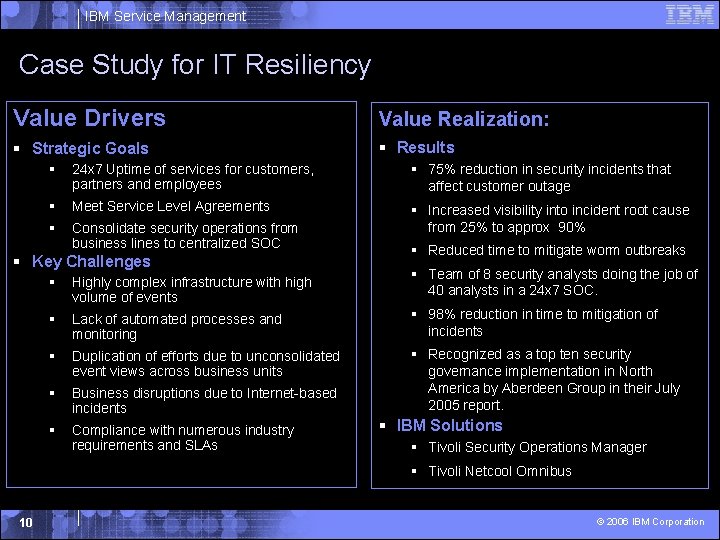Click 'Business disruptions due to Internet-based incidents'
The width and height of the screenshot is (720, 540).
204,400
